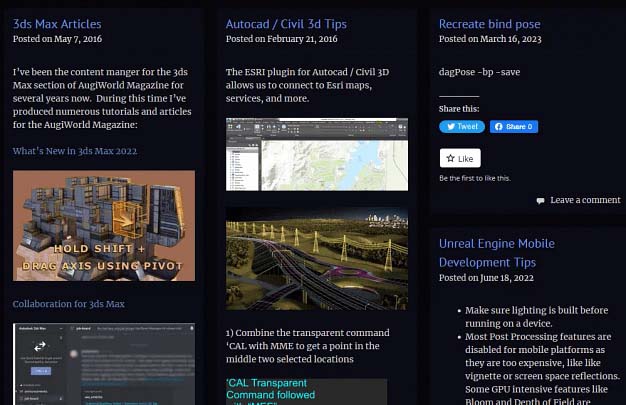Image resolution: width=626 pixels, height=405 pixels.
Task: Click the Share this: label
Action: tap(459, 109)
